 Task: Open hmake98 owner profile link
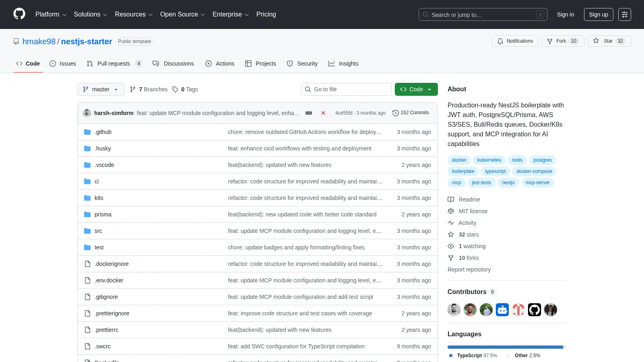39,41
